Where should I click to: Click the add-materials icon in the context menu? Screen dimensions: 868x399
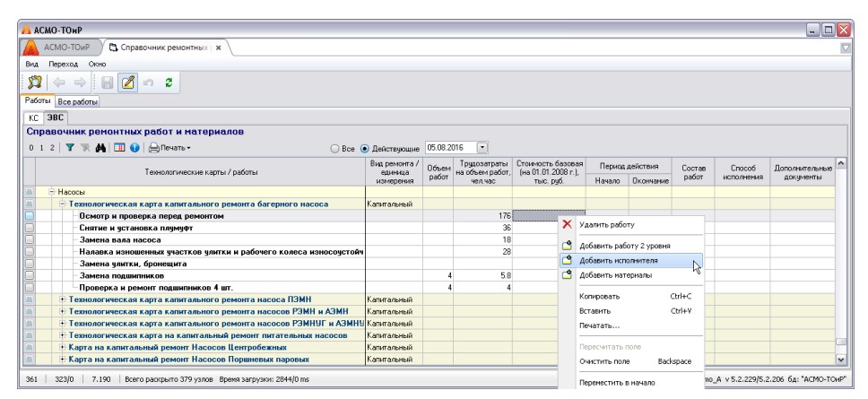(x=567, y=275)
